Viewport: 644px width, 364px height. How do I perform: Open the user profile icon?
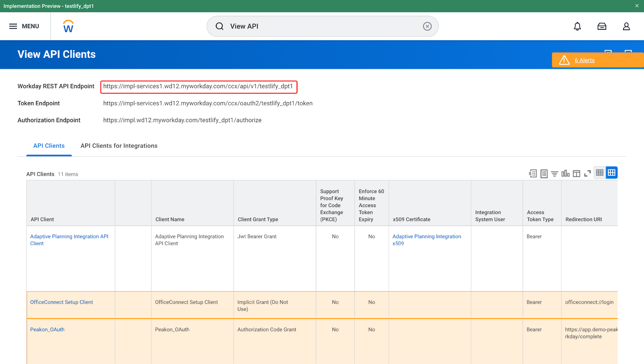(626, 27)
